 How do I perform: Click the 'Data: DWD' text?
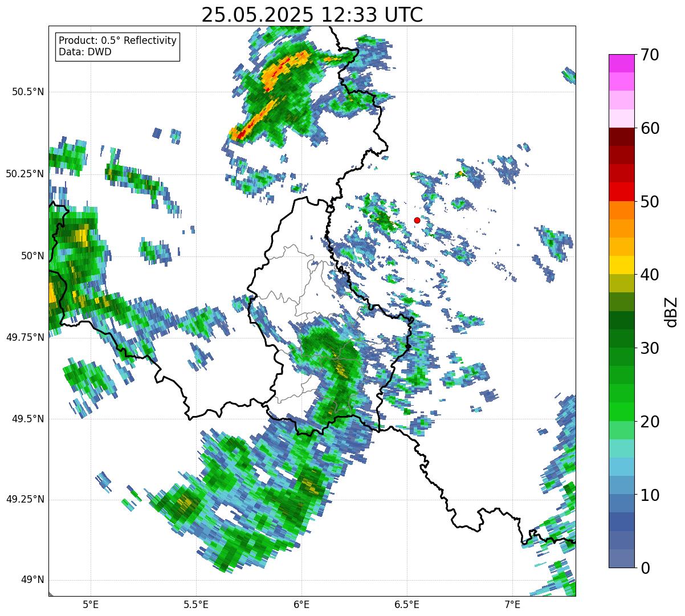coord(85,52)
